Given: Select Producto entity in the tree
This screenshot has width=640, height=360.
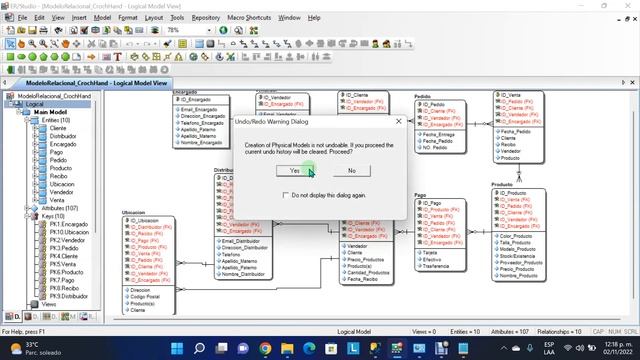Looking at the screenshot, I should (x=61, y=168).
